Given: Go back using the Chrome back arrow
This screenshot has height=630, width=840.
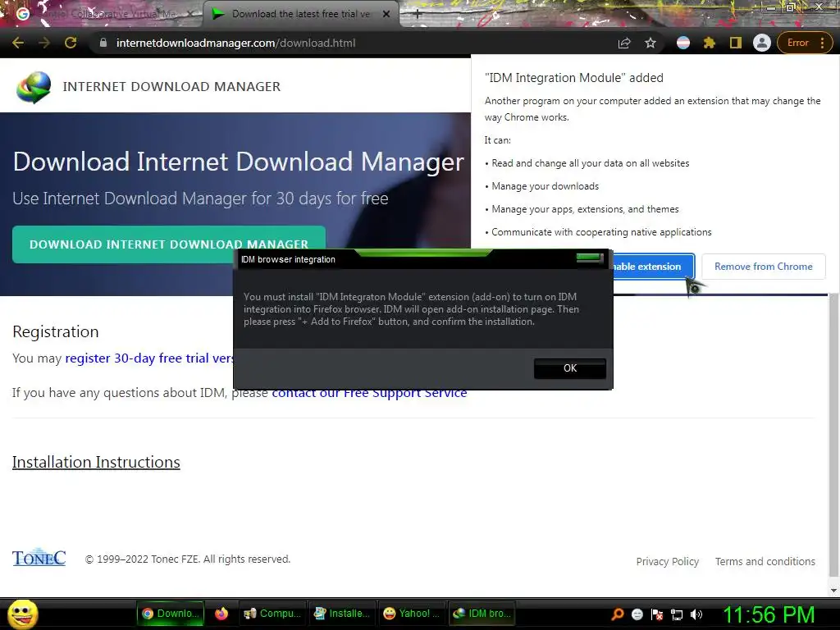Looking at the screenshot, I should tap(18, 43).
